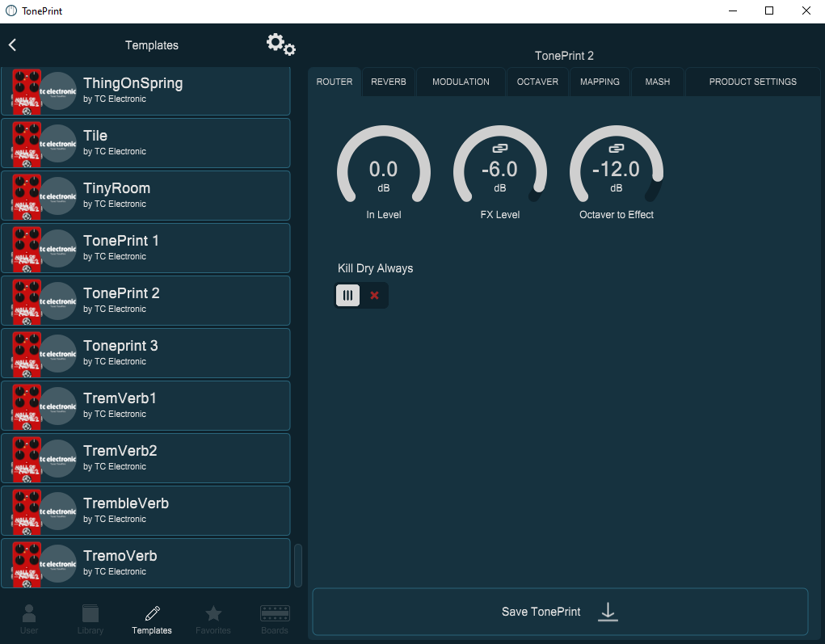Click TonePrint 2 red pedal image
Viewport: 825px width, 644px height.
(x=27, y=301)
